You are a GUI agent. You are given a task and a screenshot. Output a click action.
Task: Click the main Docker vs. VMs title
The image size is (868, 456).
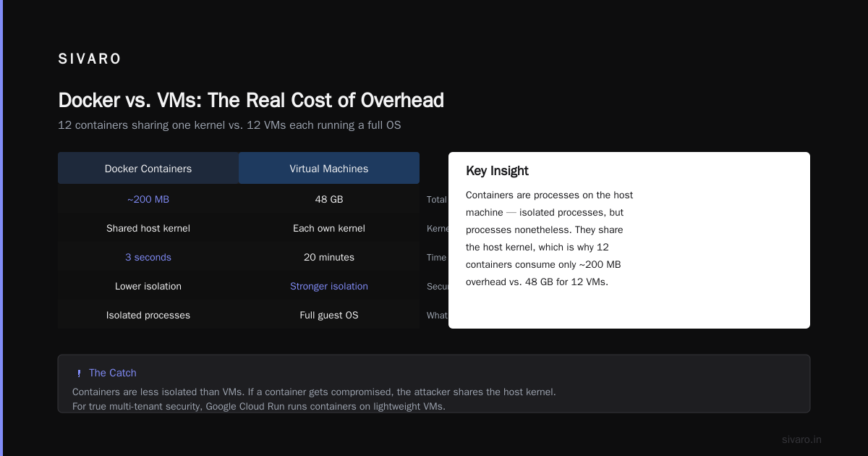[x=251, y=100]
